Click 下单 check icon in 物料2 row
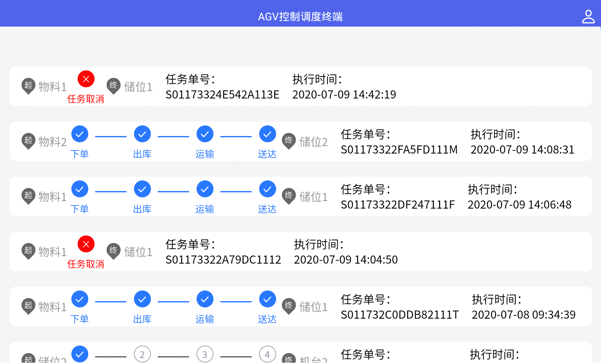The width and height of the screenshot is (601, 364). pos(80,134)
